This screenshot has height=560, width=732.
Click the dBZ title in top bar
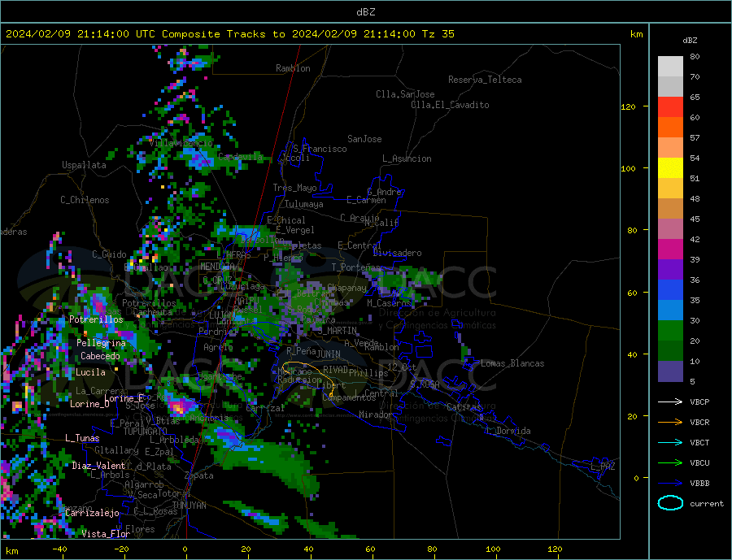point(365,12)
